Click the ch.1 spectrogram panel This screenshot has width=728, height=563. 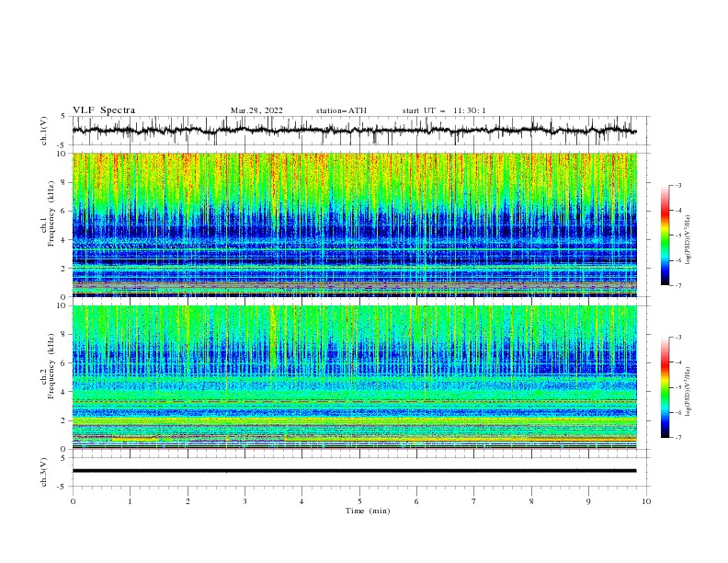[354, 224]
